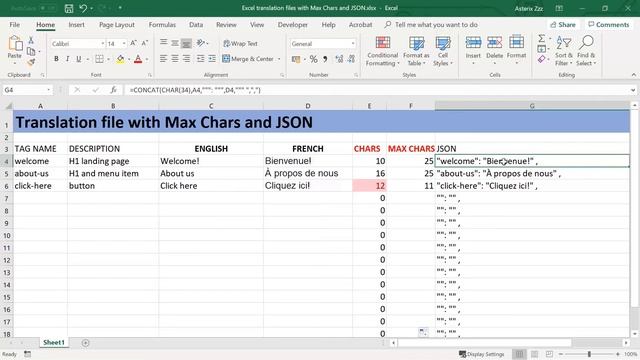The width and height of the screenshot is (640, 360).
Task: Expand the Merge & Center dropdown arrow
Action: (279, 59)
